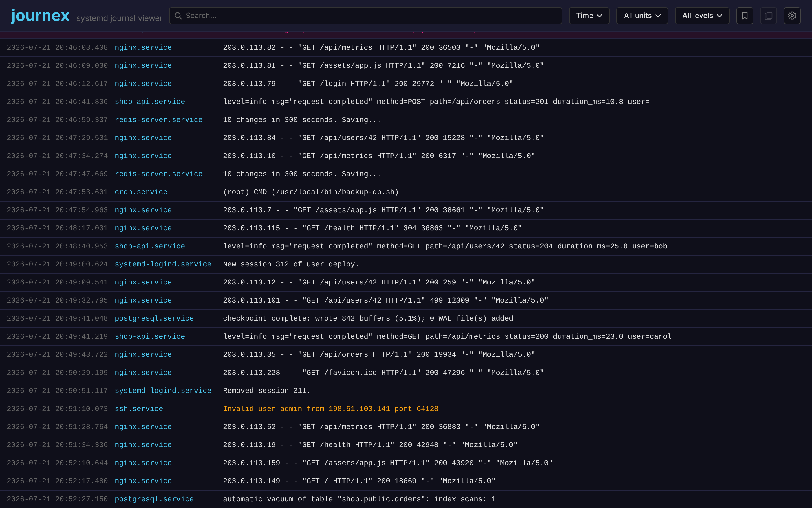
Task: Click the user=bob request completed message
Action: 445,246
